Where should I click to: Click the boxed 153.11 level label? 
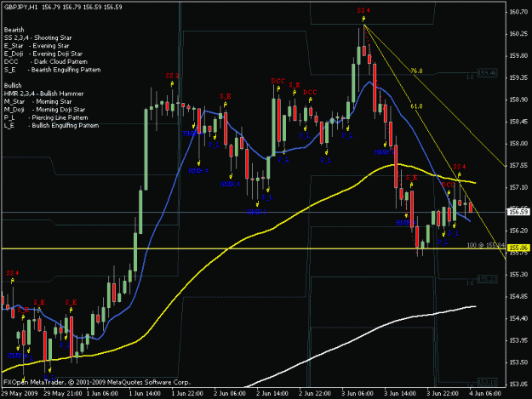point(487,382)
